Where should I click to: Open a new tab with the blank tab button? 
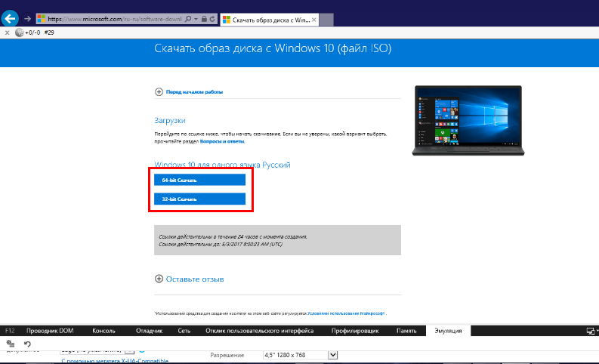(x=326, y=20)
